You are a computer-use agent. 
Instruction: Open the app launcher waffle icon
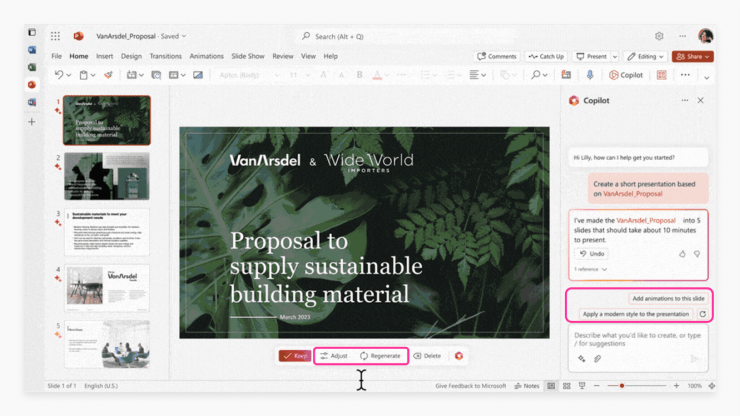[55, 36]
